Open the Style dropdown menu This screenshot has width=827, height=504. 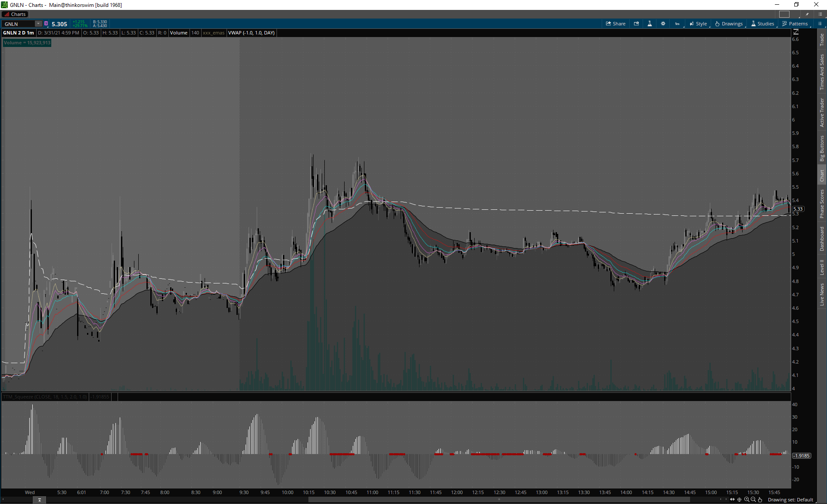[698, 24]
